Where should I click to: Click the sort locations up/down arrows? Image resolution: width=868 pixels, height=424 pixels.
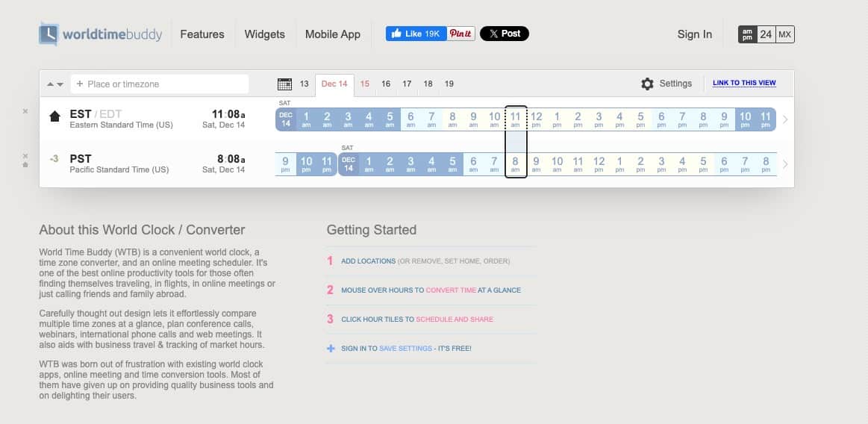coord(55,84)
